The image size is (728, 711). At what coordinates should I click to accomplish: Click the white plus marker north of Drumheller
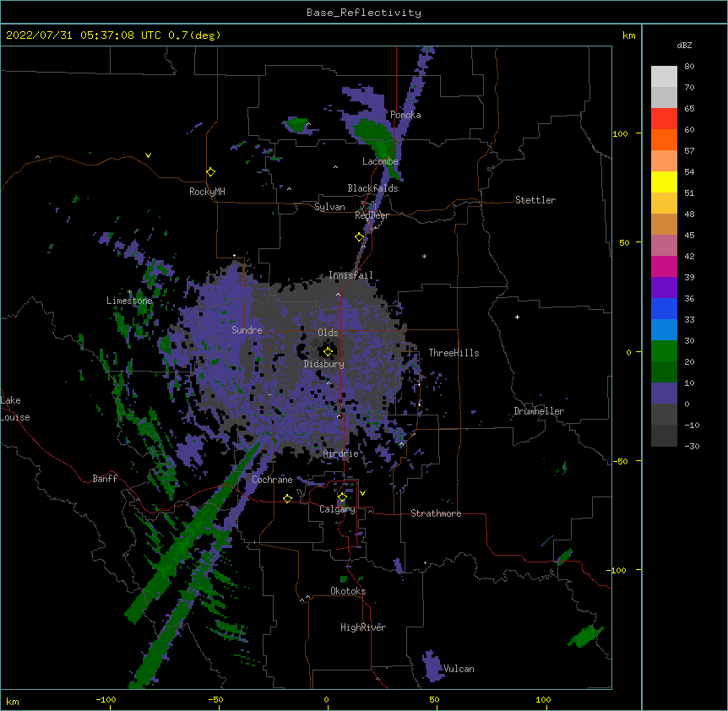pyautogui.click(x=517, y=317)
